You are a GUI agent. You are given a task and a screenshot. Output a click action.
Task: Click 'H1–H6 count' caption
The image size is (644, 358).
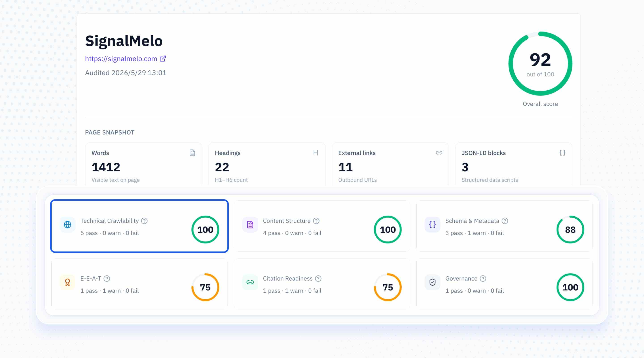(x=231, y=180)
